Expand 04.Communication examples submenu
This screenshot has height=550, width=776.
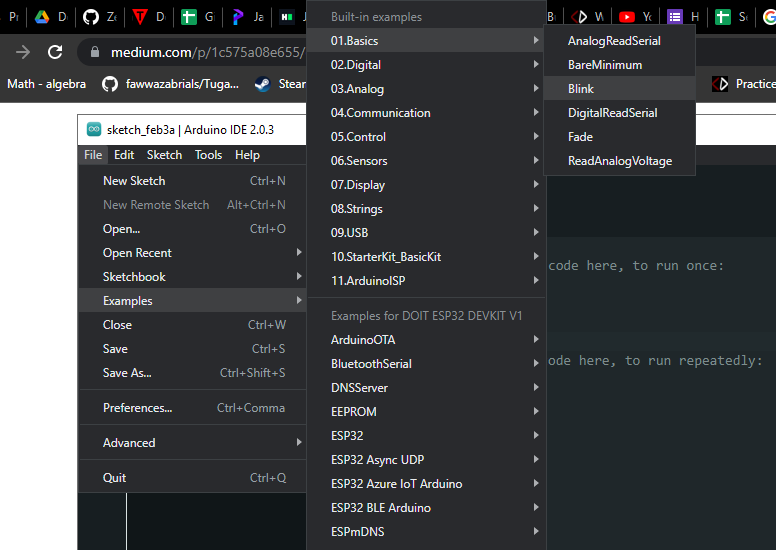tap(426, 113)
